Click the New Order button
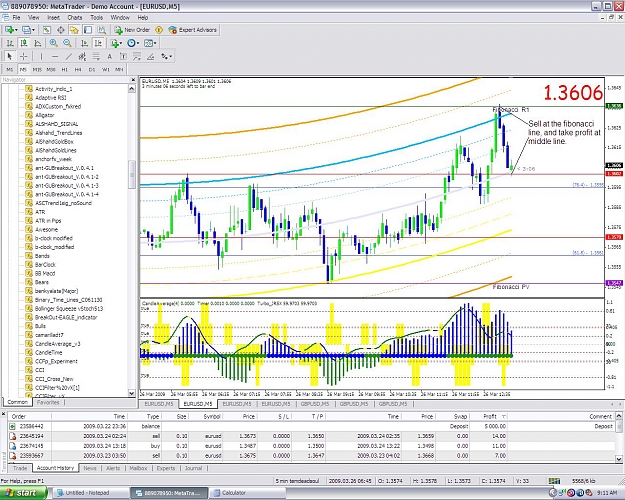Viewport: 625px width, 500px height. click(x=132, y=30)
